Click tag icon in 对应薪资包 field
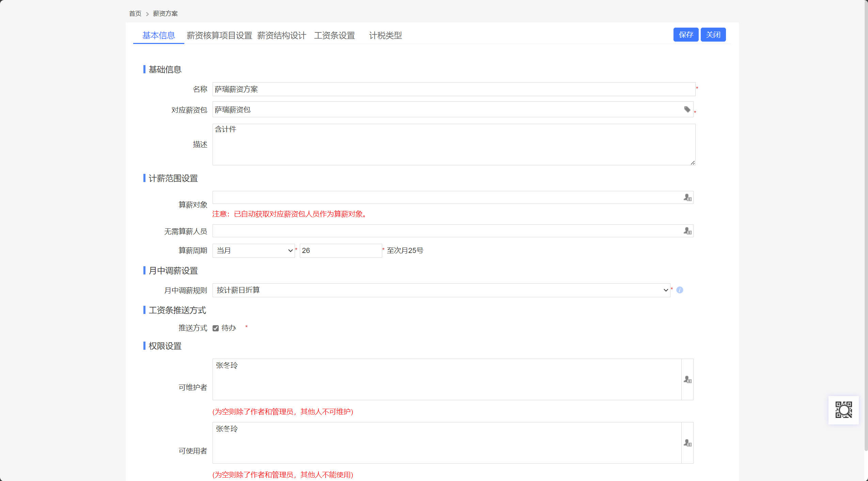 pyautogui.click(x=687, y=109)
